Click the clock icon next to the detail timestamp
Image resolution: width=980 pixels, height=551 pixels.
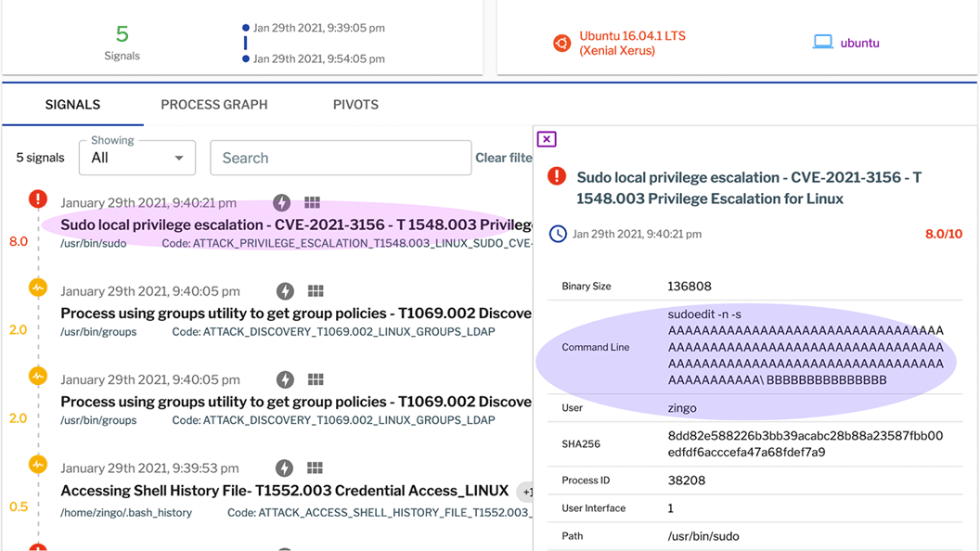(557, 234)
